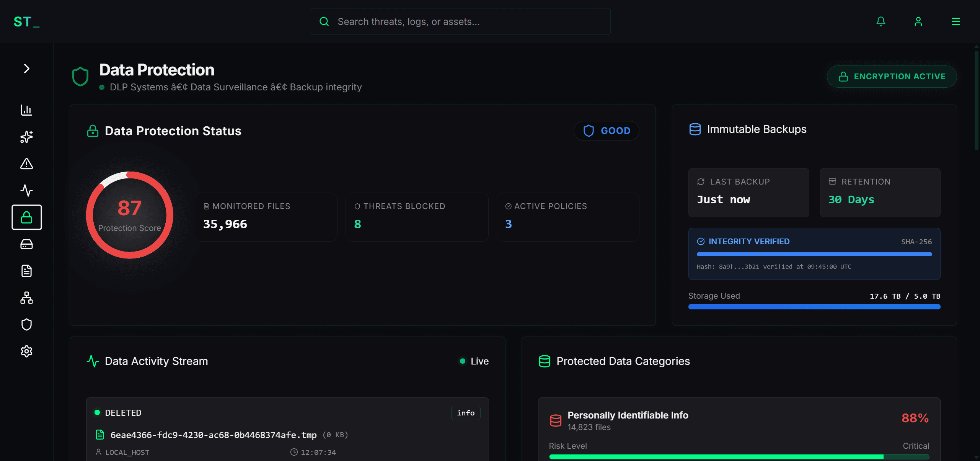Open the notifications bell
The width and height of the screenshot is (980, 461).
pos(881,21)
